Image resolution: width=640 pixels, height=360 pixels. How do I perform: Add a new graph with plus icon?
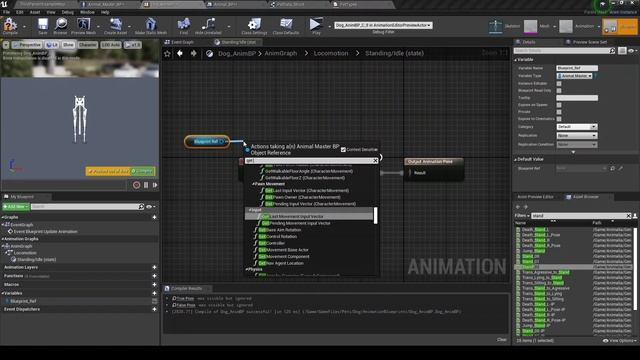pos(154,217)
